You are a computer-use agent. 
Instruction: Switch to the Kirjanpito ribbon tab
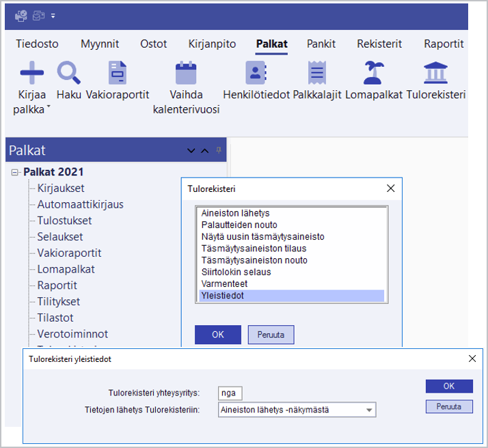coord(212,44)
